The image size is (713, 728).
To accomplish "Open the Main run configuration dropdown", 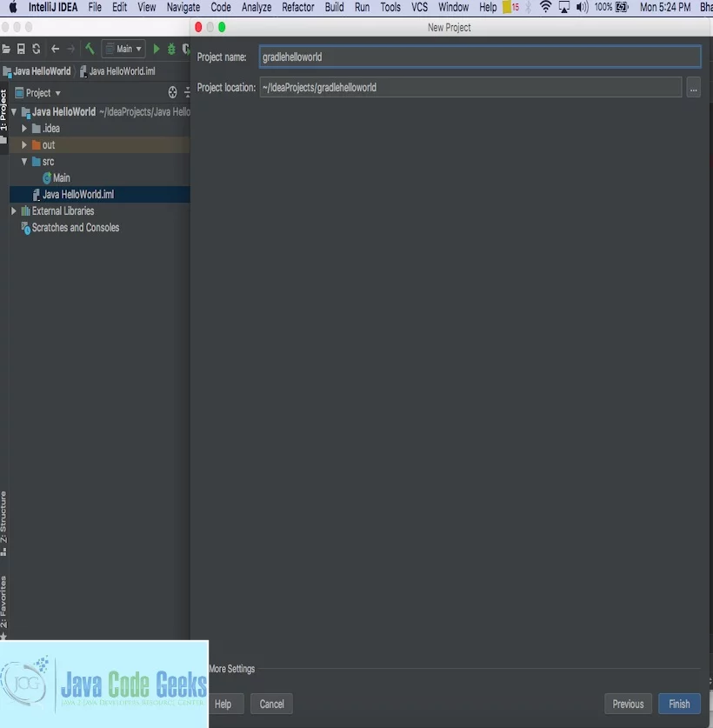I will tap(123, 49).
